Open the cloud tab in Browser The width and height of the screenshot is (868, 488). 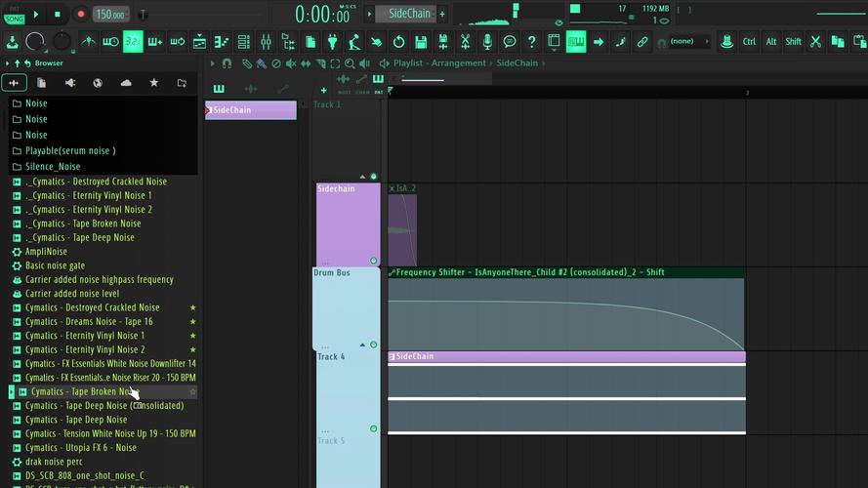pyautogui.click(x=126, y=83)
